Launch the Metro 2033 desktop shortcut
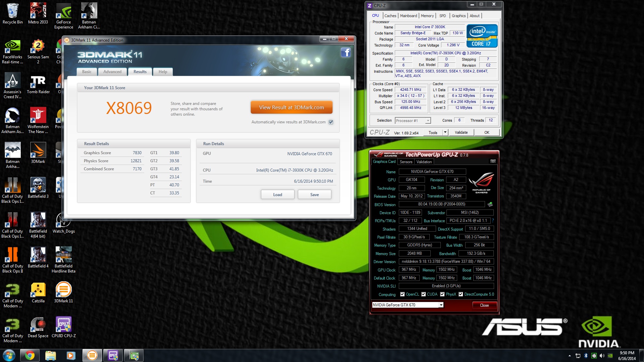644x362 pixels. [x=38, y=13]
